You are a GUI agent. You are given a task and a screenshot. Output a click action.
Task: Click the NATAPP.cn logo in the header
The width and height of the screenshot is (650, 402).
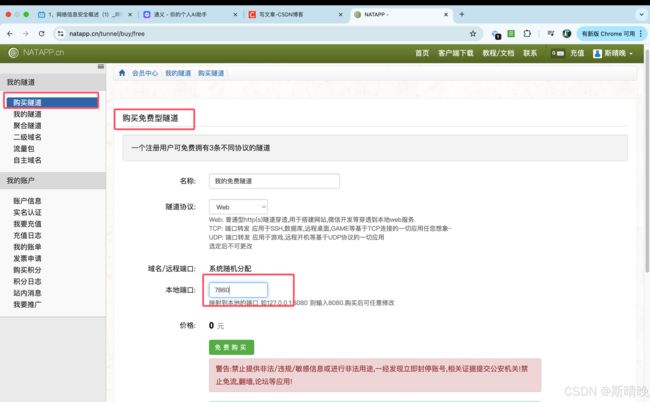36,53
